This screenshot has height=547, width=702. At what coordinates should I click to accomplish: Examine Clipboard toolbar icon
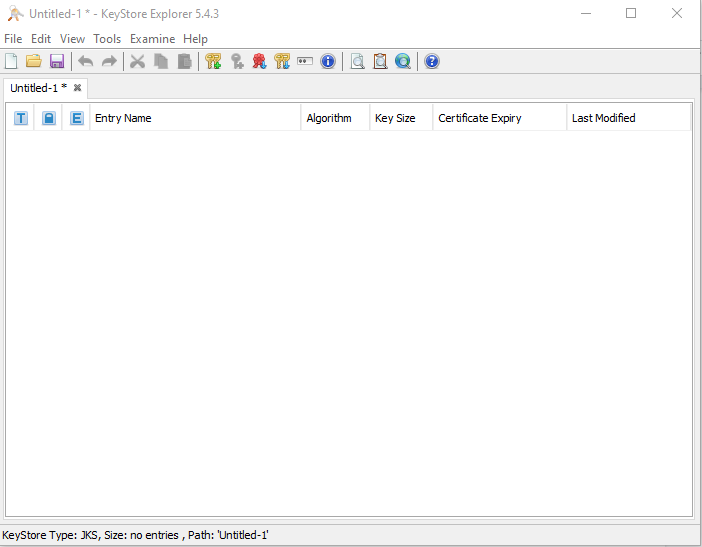(380, 61)
